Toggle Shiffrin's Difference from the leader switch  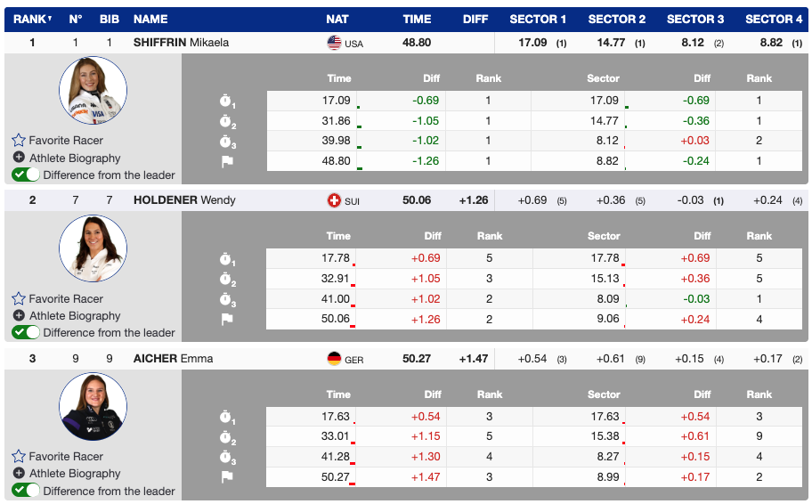[26, 175]
